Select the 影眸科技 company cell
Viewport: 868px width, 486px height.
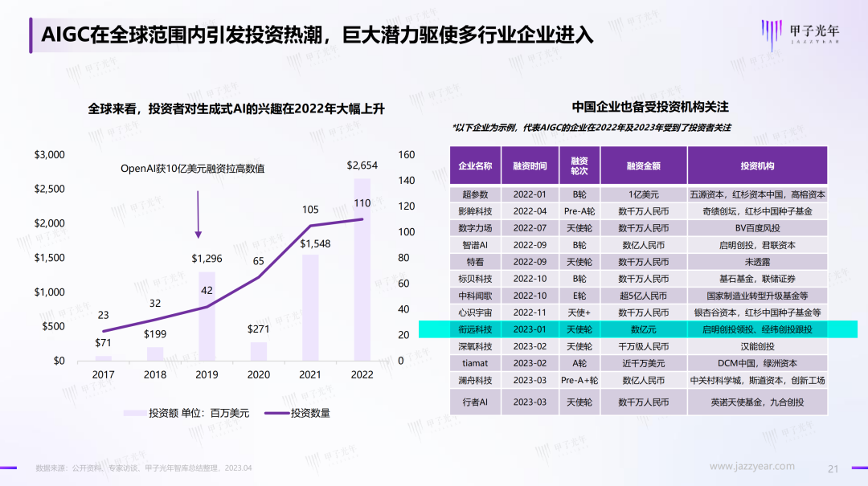pyautogui.click(x=475, y=211)
